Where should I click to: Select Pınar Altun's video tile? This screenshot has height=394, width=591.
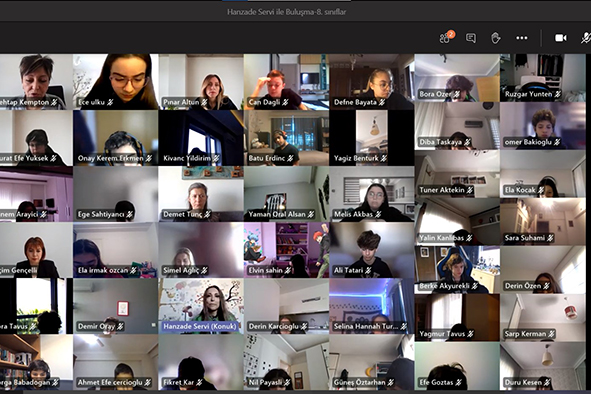pos(201,81)
